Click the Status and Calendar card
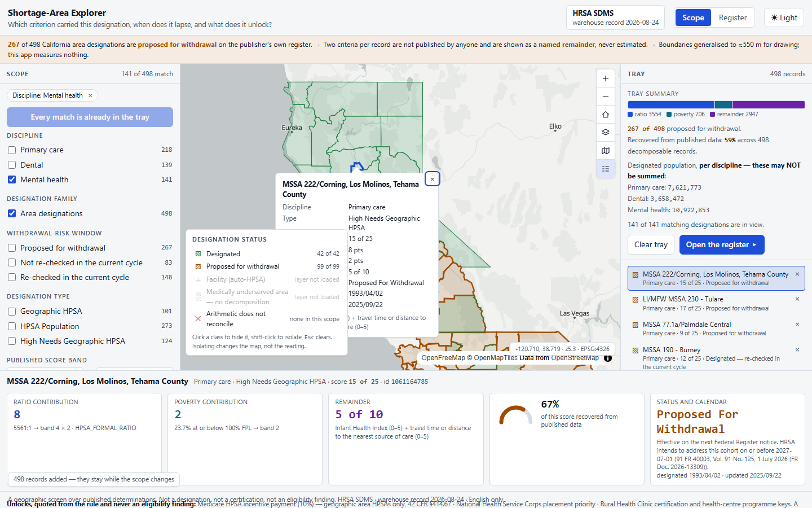 click(x=727, y=439)
